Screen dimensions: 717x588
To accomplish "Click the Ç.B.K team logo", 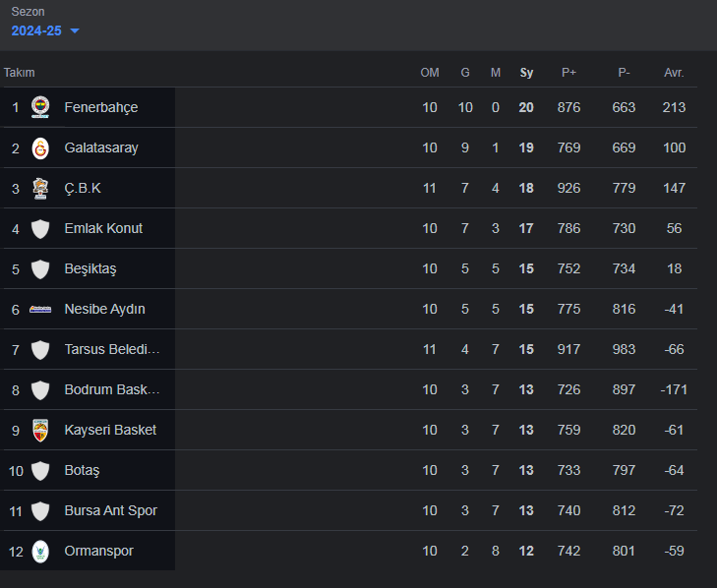I will pos(40,188).
